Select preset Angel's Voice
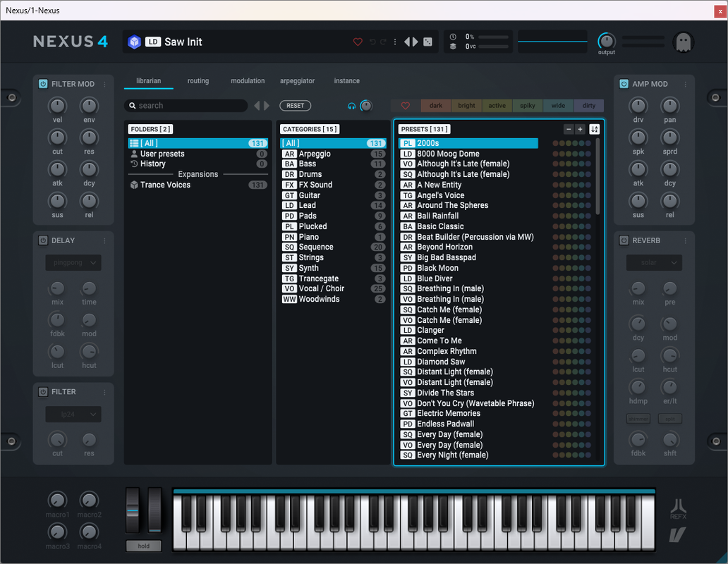The height and width of the screenshot is (564, 728). click(469, 195)
